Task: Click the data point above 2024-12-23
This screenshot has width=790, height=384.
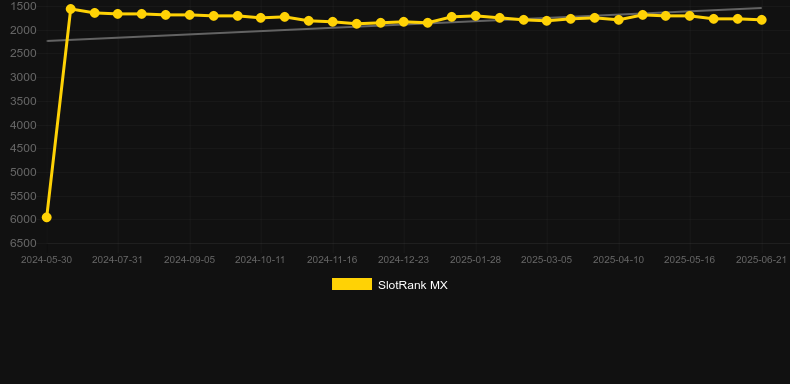Action: tap(404, 22)
